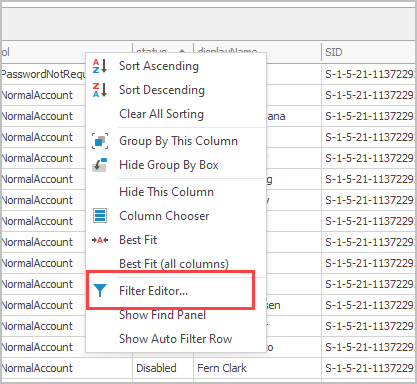Click the Column Chooser list icon

(100, 216)
